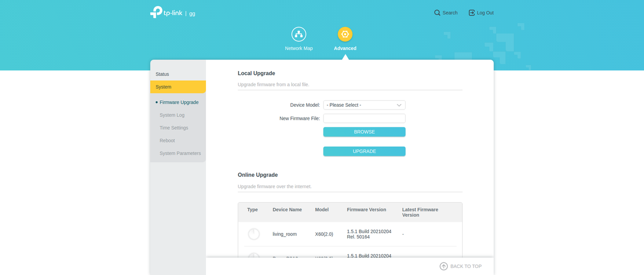Viewport: 644px width, 275px height.
Task: Open the Network Map icon
Action: 299,35
